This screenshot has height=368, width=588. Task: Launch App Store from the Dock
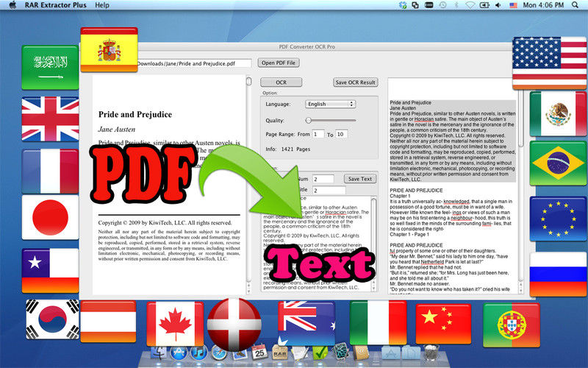[179, 353]
